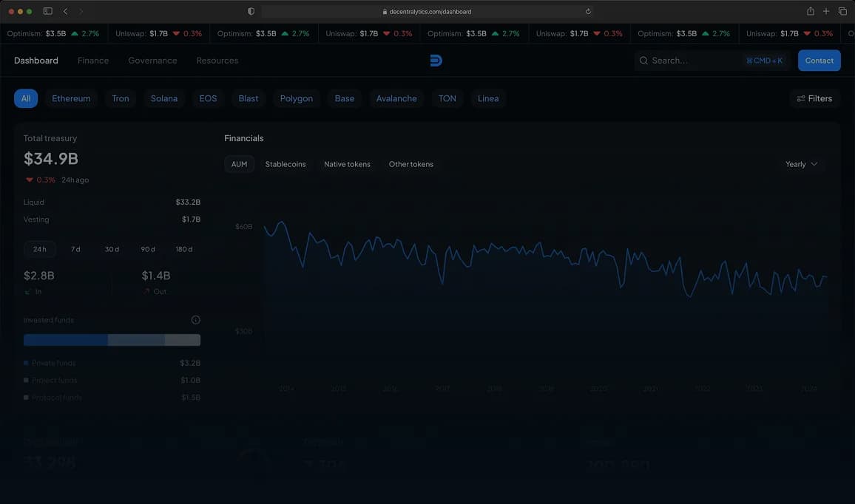Image resolution: width=855 pixels, height=504 pixels.
Task: Switch treasury range to 7 d
Action: coord(75,249)
